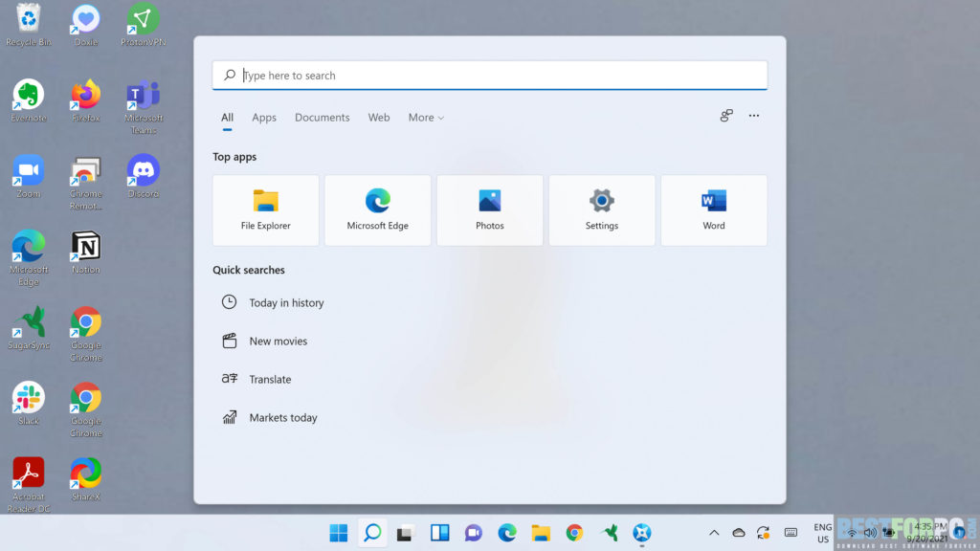
Task: Open Settings tile in Top apps
Action: 601,209
